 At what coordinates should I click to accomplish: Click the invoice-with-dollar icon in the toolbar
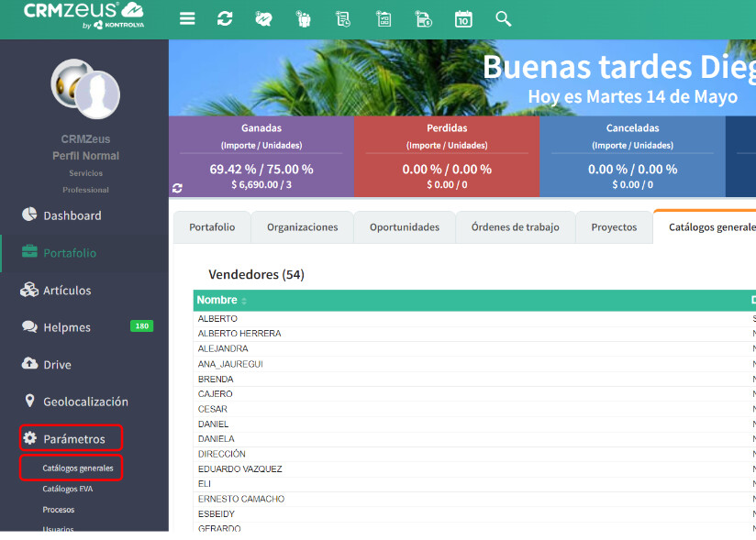coord(423,18)
